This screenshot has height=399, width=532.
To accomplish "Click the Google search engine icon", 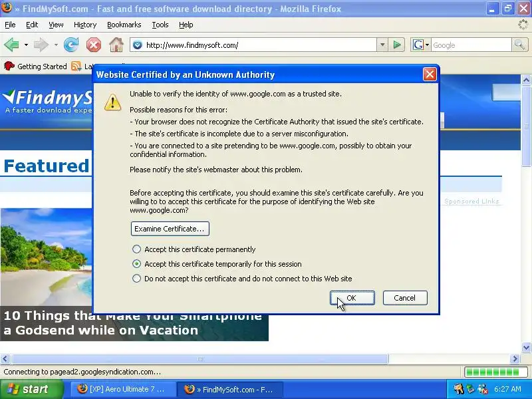I will (418, 45).
